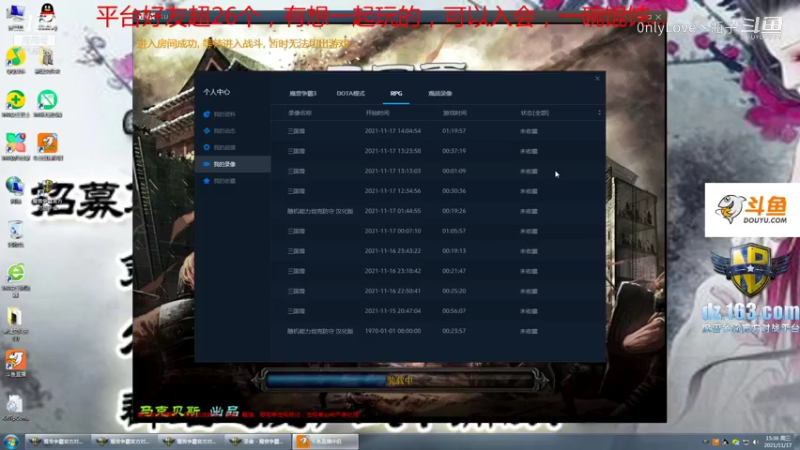Select the recording started 2021-11-16 23:18:42
Viewport: 800px width, 450px height.
tap(438, 271)
